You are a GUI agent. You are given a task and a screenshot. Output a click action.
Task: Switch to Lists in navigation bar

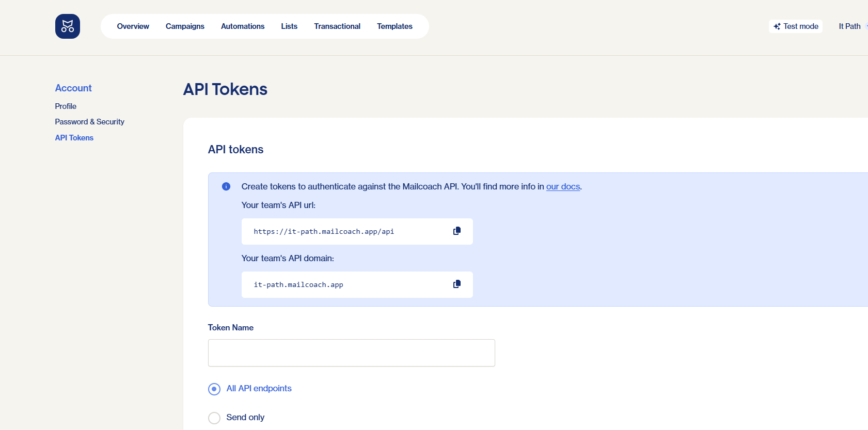tap(289, 26)
